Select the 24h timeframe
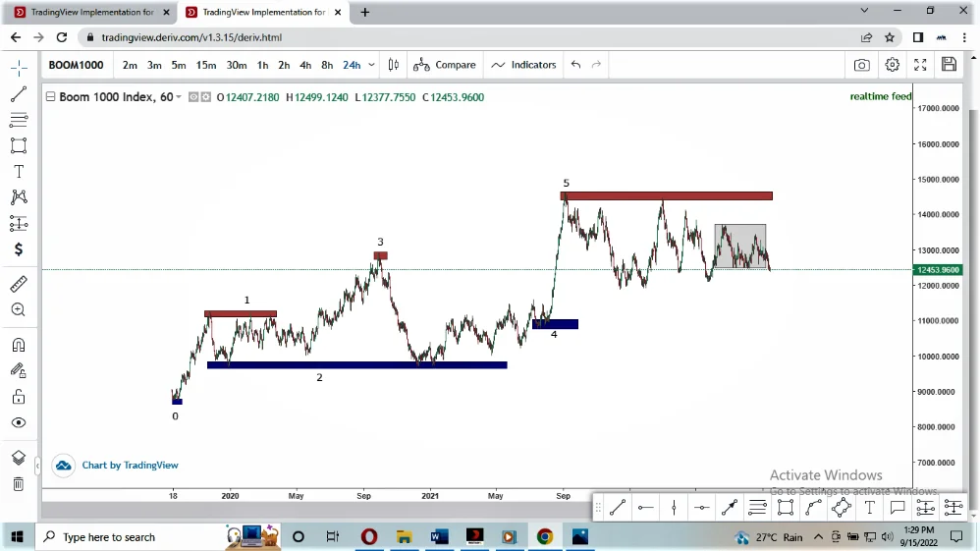 click(352, 65)
